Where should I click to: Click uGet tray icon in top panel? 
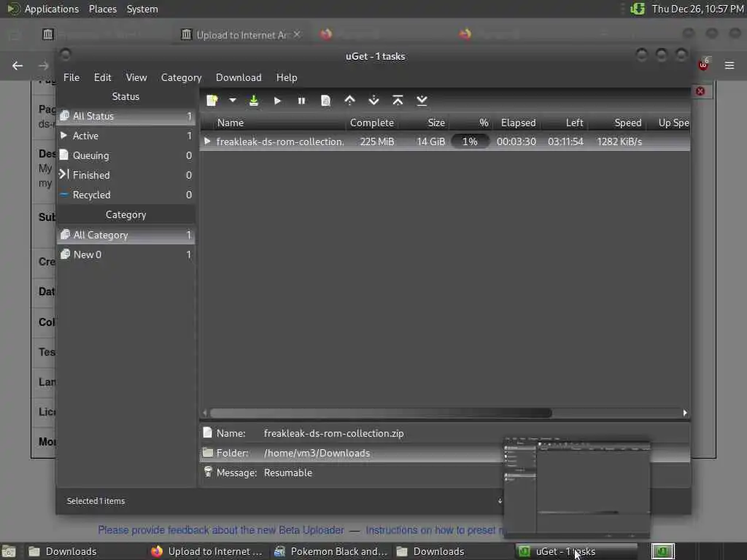coord(638,9)
